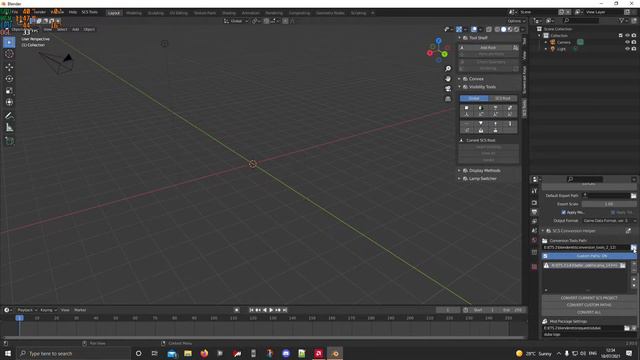Open the Keying dropdown in timeline
The width and height of the screenshot is (640, 360).
48,310
